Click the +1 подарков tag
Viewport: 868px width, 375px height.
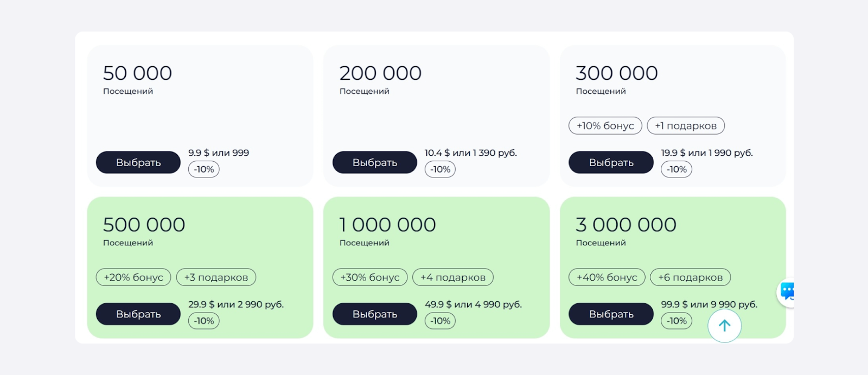point(686,126)
